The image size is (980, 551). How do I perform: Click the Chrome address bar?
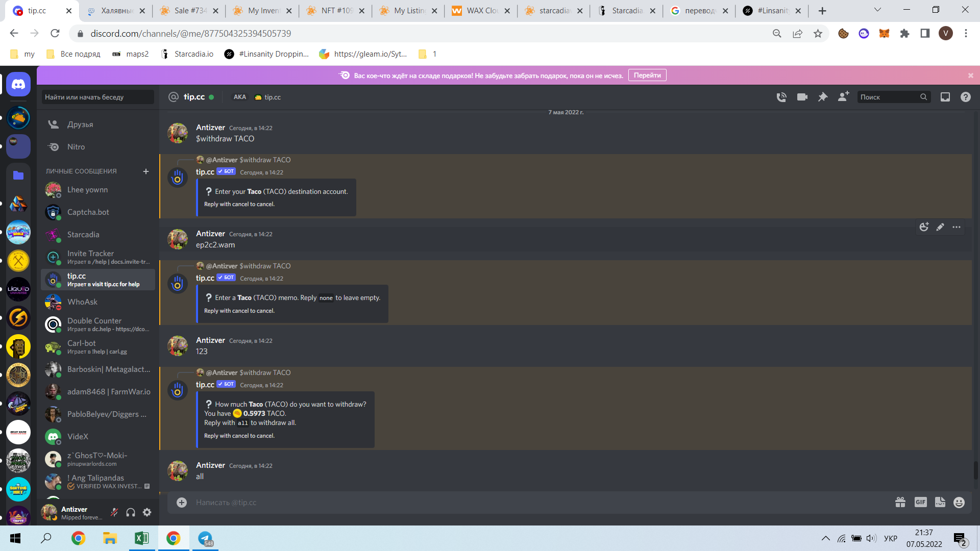pyautogui.click(x=424, y=34)
